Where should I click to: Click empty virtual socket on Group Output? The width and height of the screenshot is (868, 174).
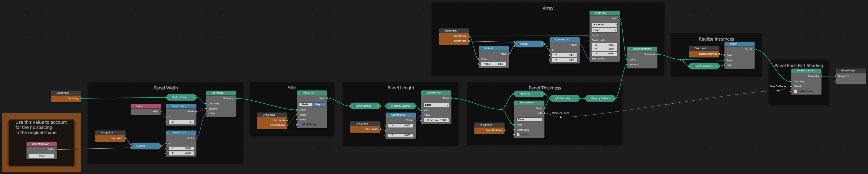click(835, 81)
